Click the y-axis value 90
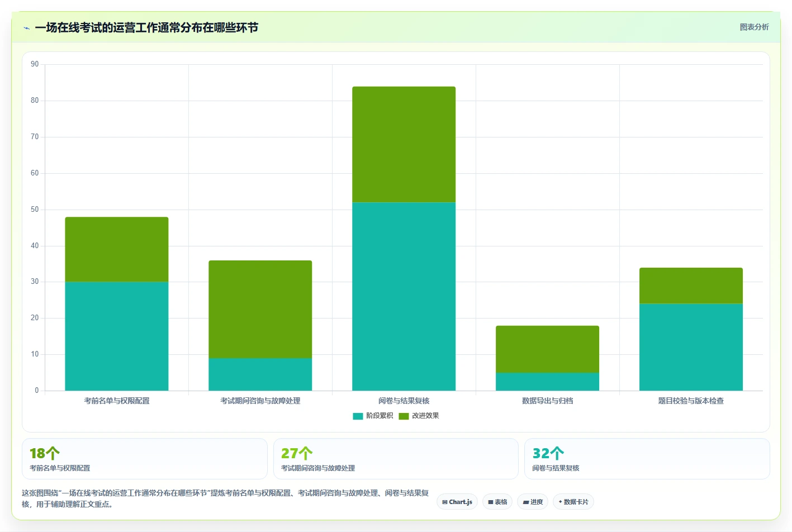 [35, 64]
